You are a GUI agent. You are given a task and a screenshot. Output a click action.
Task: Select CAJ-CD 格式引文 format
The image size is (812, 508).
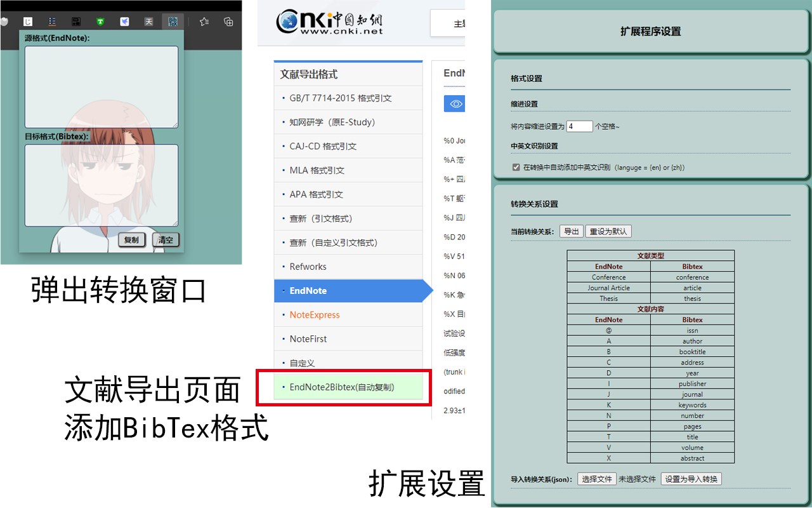point(348,146)
